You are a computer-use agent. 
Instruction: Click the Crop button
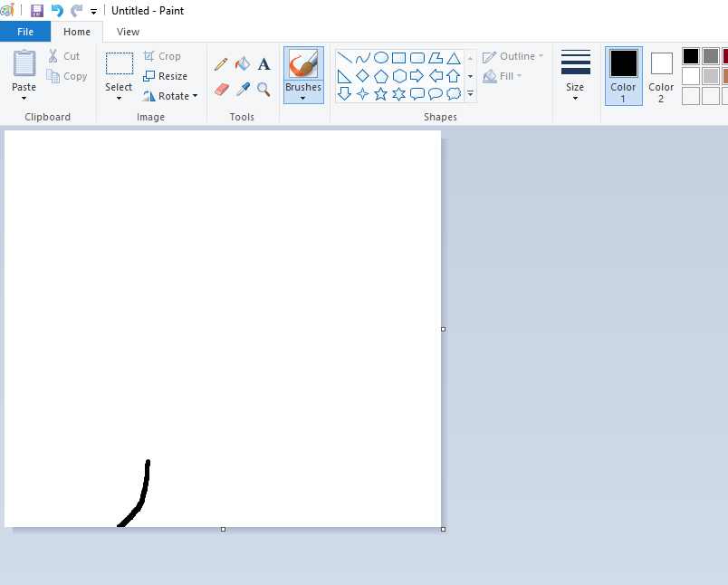(162, 56)
